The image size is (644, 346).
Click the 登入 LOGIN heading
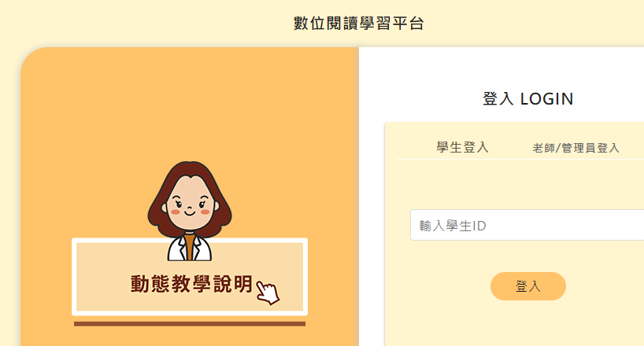(x=528, y=99)
